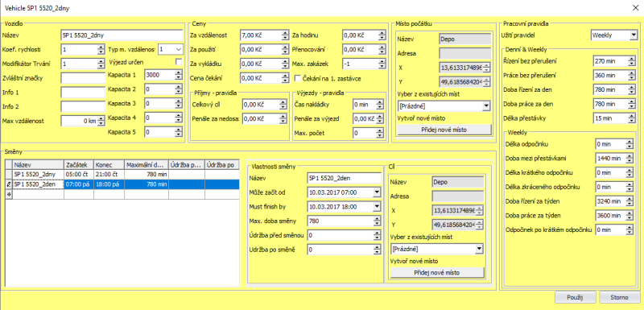
Task: Enable Čekání na 1. zastávce checkbox
Action: click(298, 77)
